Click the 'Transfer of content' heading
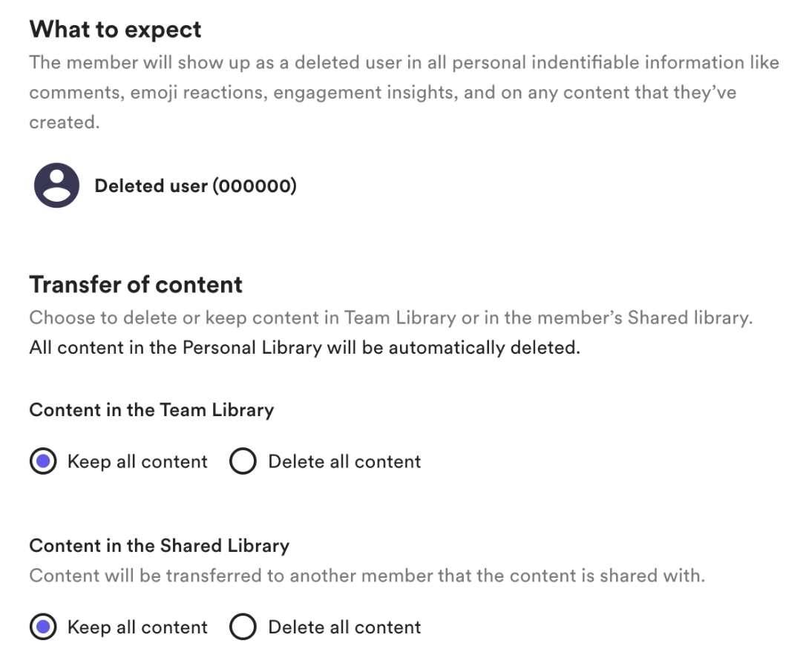 pos(136,285)
